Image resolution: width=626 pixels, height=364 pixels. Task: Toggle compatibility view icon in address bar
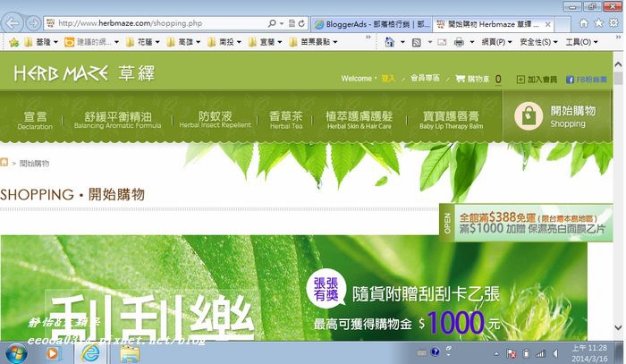292,23
